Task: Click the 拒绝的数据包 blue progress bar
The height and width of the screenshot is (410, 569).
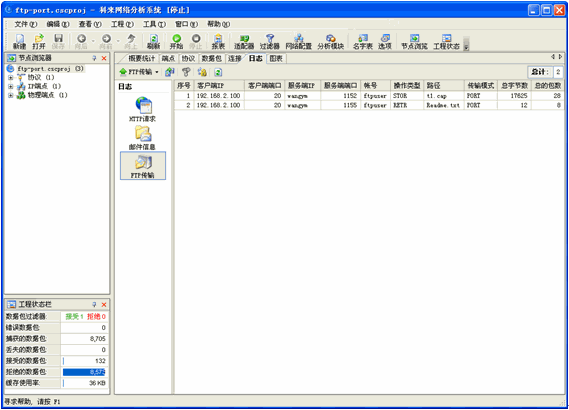Action: click(84, 372)
